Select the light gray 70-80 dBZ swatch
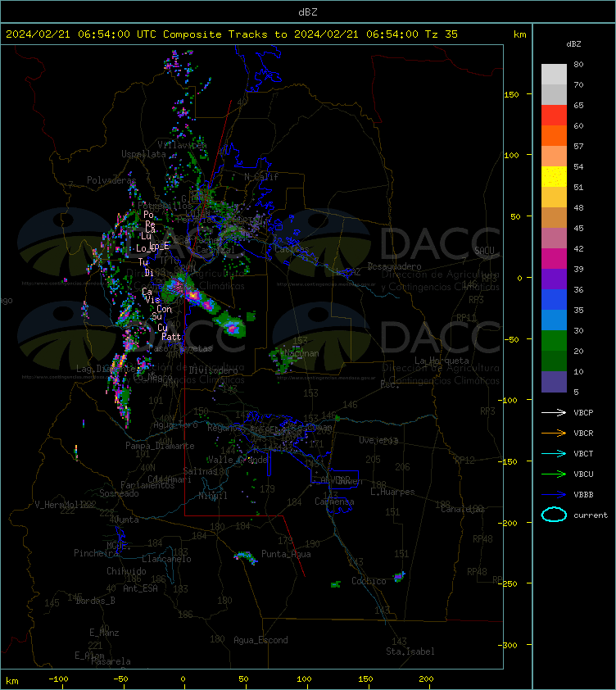The width and height of the screenshot is (616, 690). [x=554, y=75]
